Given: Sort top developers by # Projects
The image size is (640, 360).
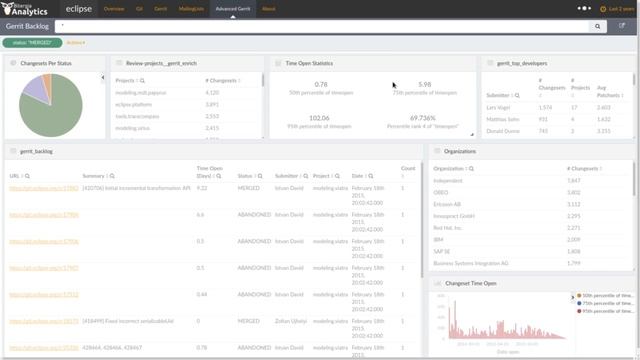Looking at the screenshot, I should (x=580, y=88).
